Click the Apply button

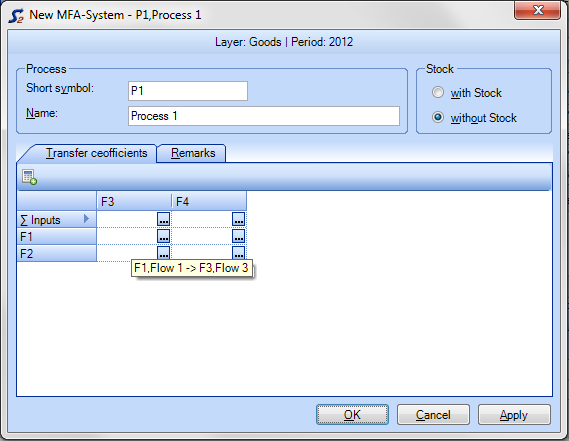pyautogui.click(x=514, y=415)
